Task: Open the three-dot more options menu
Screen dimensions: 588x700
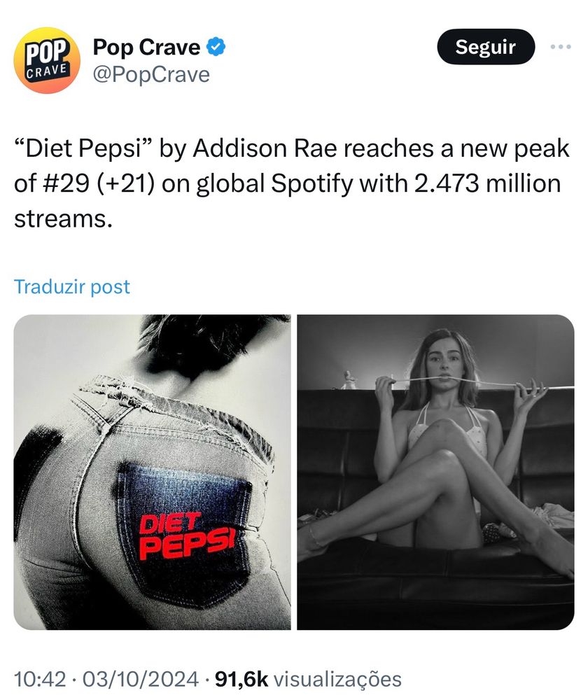Action: pos(561,46)
